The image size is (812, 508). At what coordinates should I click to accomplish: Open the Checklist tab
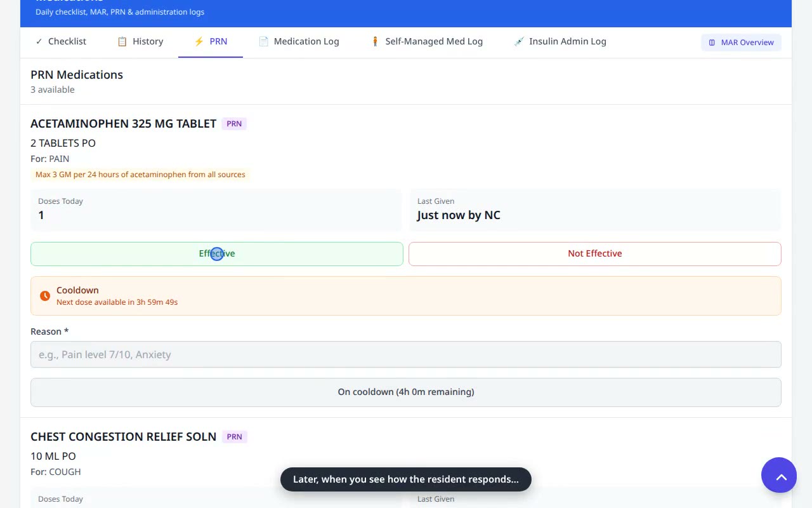[61, 41]
